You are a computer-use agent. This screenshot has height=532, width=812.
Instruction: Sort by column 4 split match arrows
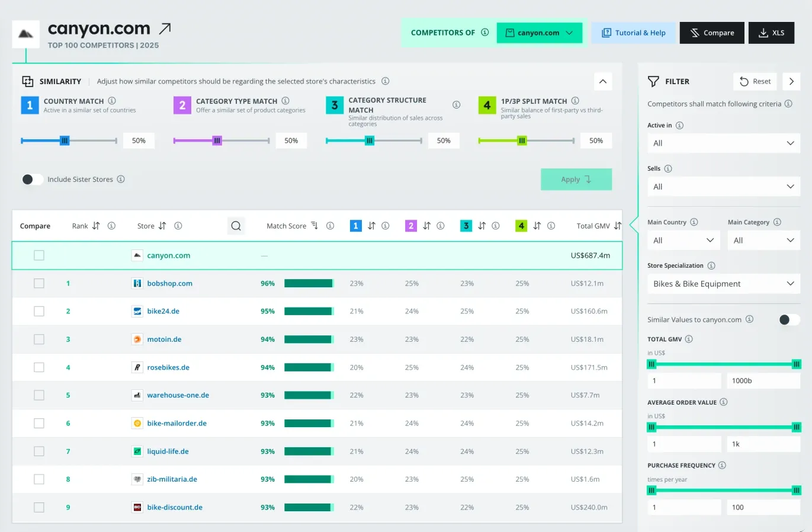click(x=537, y=226)
